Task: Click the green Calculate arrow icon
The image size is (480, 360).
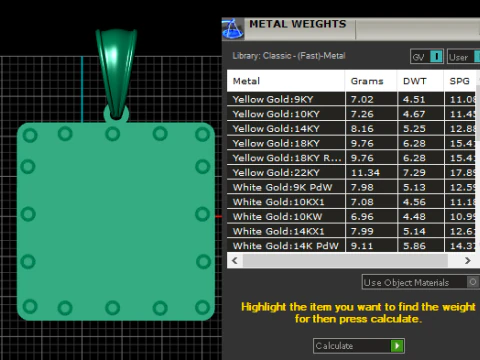Action: (x=397, y=346)
